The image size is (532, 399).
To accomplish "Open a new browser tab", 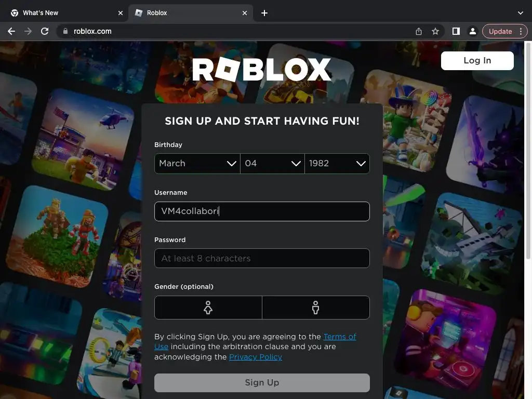I will point(264,13).
